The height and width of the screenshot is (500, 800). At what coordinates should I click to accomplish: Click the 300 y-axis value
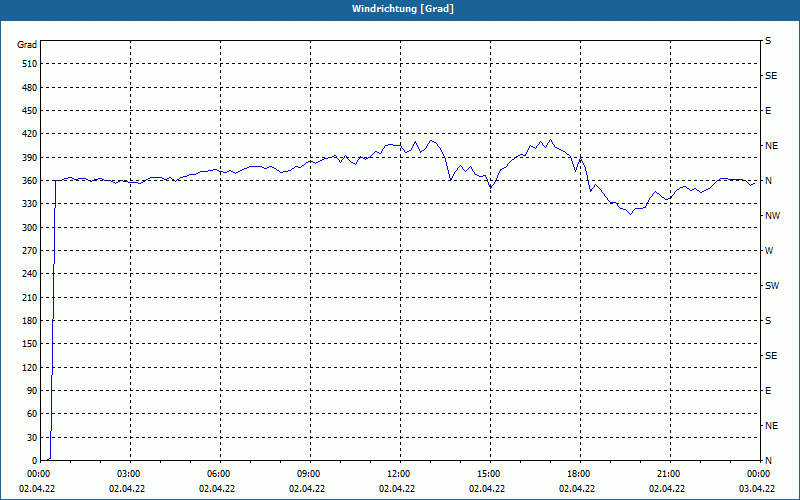click(x=30, y=228)
